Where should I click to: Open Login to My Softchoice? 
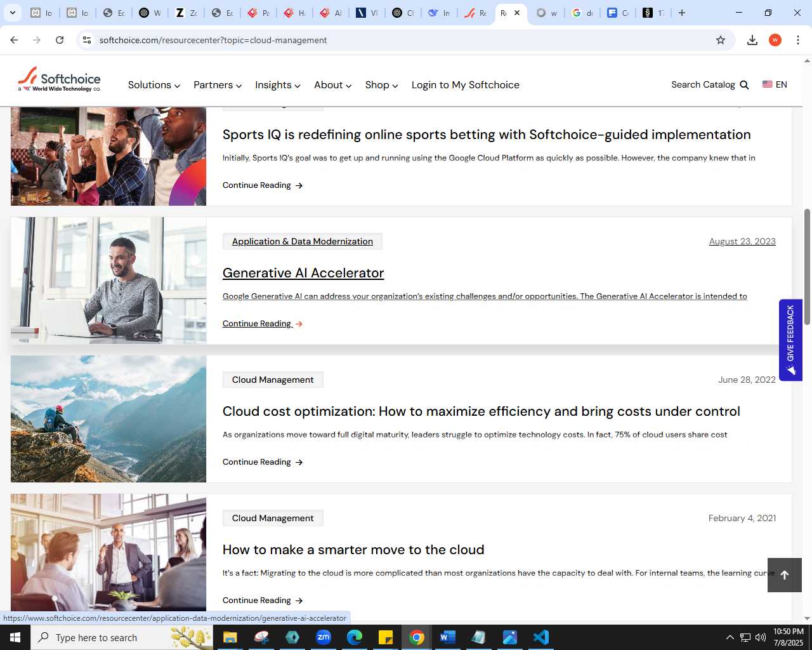pos(466,85)
